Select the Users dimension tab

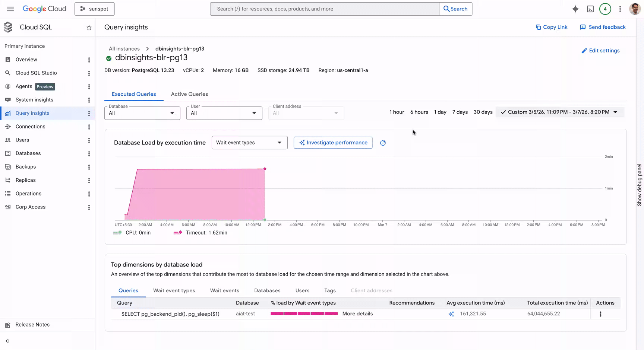pos(302,291)
